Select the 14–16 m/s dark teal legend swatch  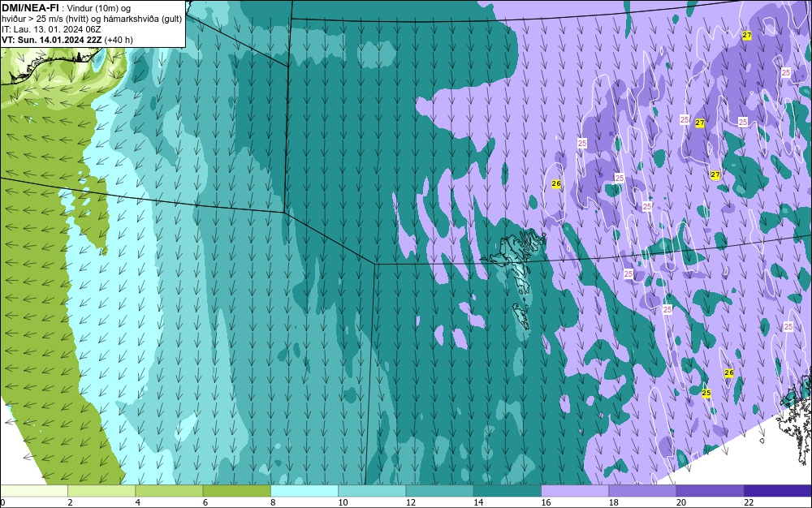tap(508, 490)
